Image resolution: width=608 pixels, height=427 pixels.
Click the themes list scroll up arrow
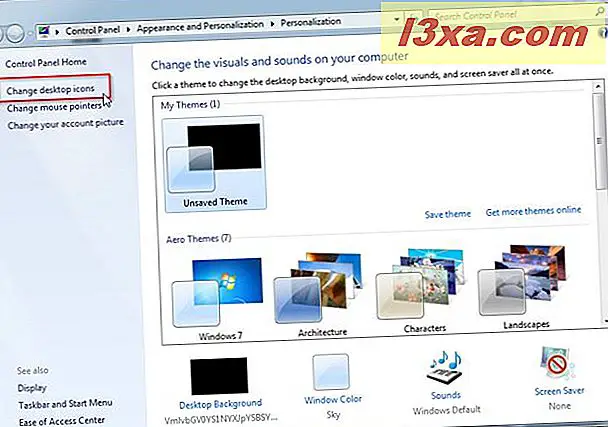click(x=598, y=86)
